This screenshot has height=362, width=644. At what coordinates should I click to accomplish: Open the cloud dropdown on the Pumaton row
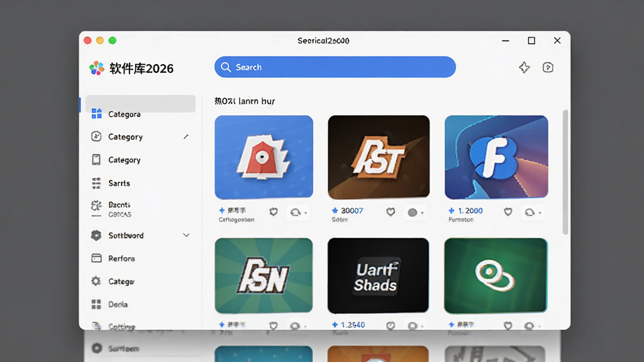pos(533,212)
